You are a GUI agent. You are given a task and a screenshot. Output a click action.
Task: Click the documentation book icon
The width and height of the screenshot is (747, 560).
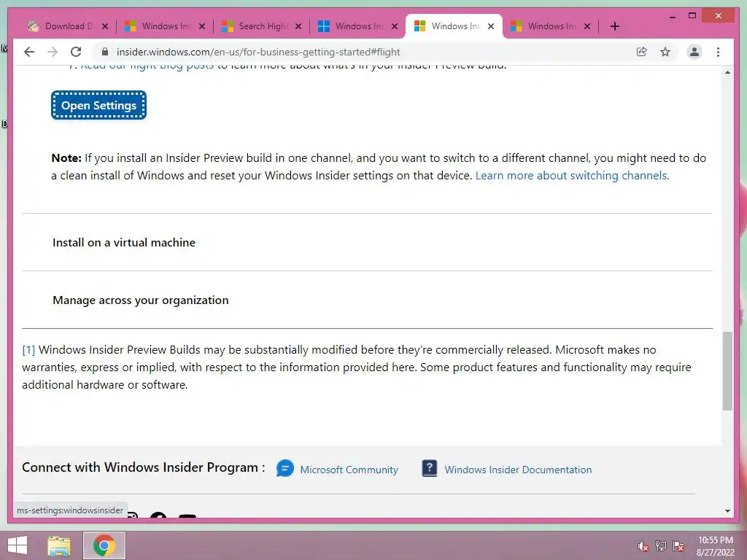429,468
